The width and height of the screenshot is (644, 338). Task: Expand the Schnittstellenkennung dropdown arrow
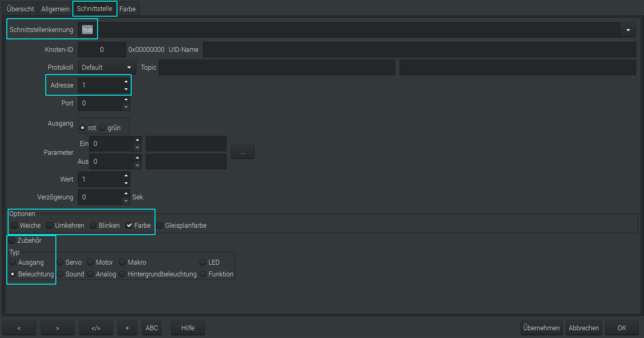pyautogui.click(x=628, y=30)
